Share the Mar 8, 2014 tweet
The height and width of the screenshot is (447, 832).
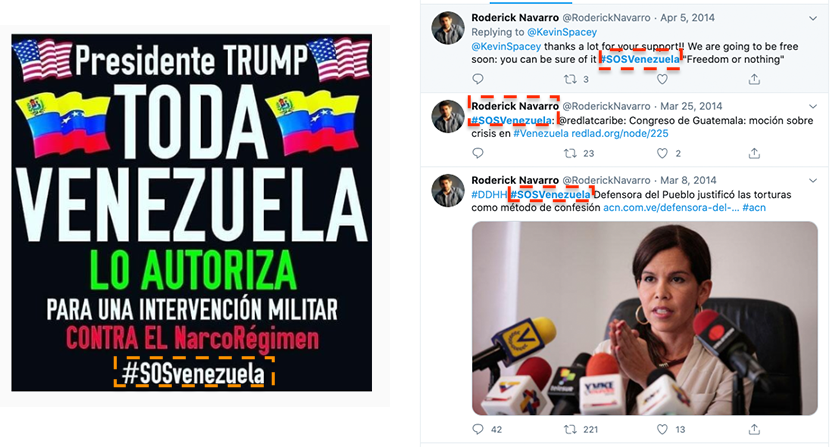coord(754,428)
